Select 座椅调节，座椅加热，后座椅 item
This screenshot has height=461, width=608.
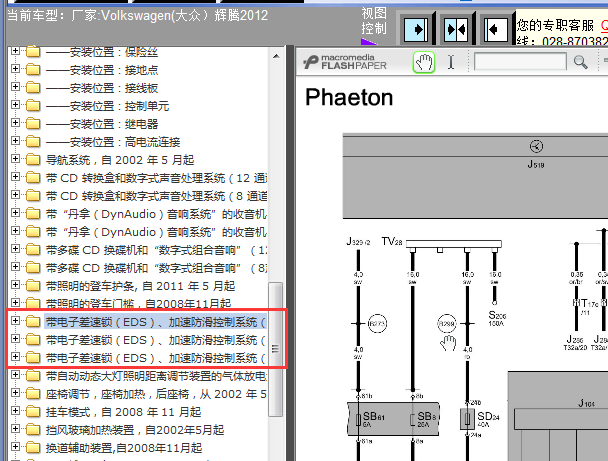pyautogui.click(x=156, y=394)
